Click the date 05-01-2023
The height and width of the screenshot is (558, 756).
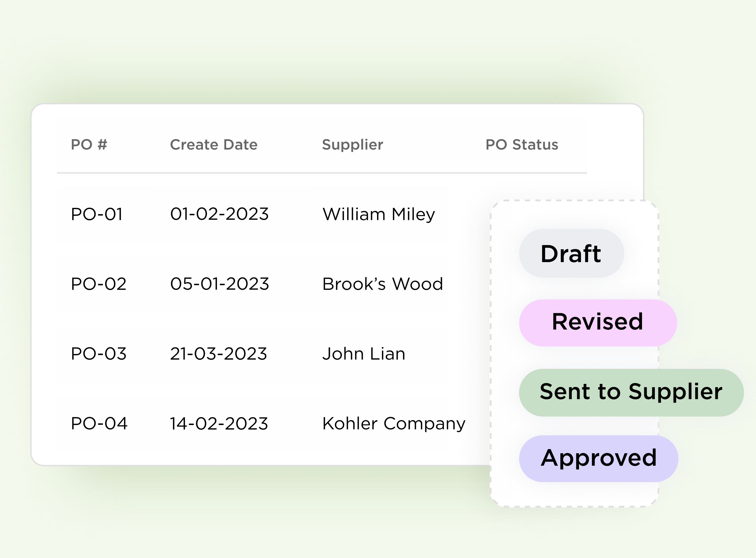pyautogui.click(x=220, y=284)
